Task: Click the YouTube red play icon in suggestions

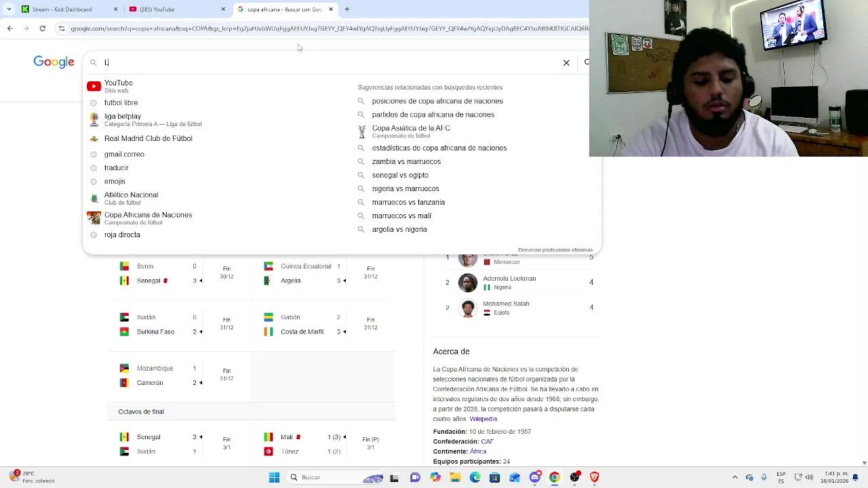Action: coord(94,86)
